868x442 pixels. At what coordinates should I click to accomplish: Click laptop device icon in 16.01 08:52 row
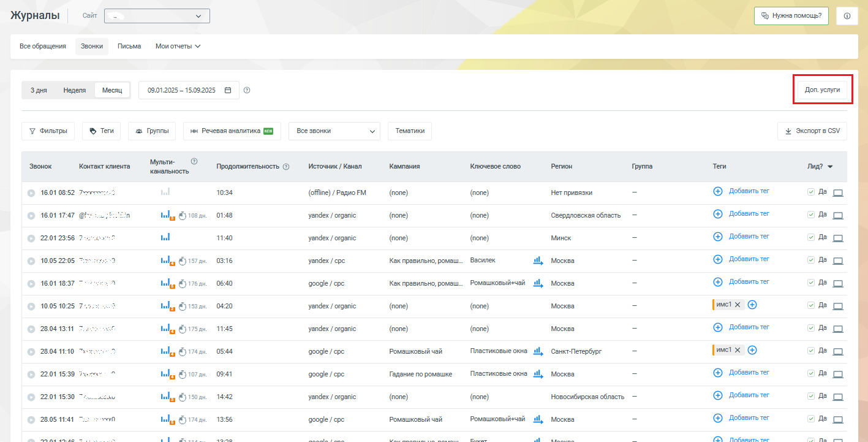838,193
